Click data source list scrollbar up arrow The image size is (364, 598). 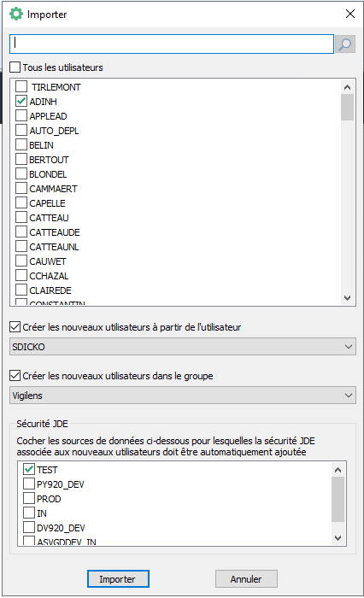coord(338,470)
